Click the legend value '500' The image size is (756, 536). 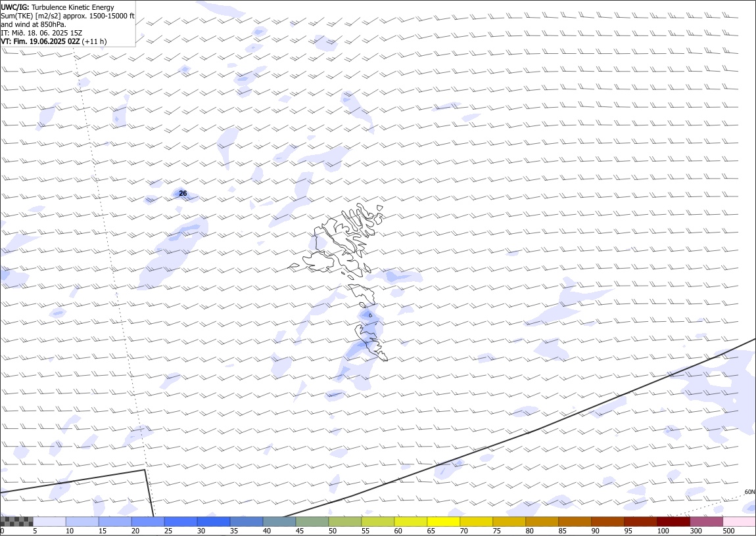pyautogui.click(x=728, y=531)
